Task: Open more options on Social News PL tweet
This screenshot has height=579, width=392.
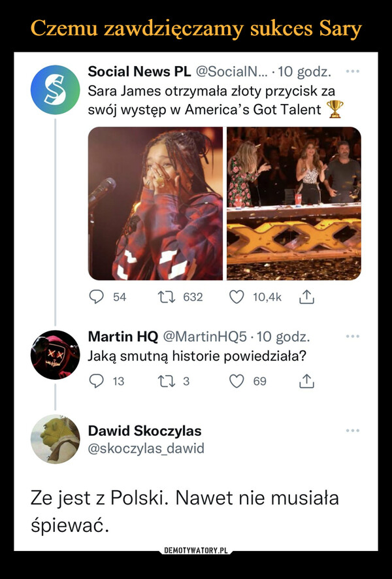Action: (x=353, y=71)
